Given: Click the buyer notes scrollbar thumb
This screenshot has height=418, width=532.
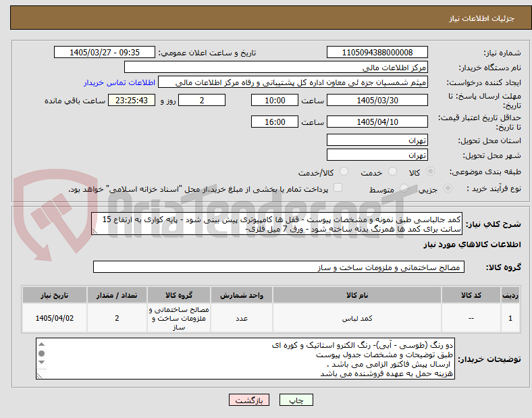Looking at the screenshot, I should coord(41,354).
